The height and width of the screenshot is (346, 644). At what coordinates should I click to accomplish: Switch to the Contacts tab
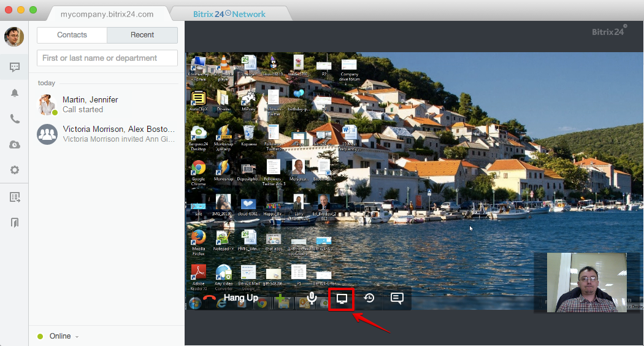coord(72,35)
